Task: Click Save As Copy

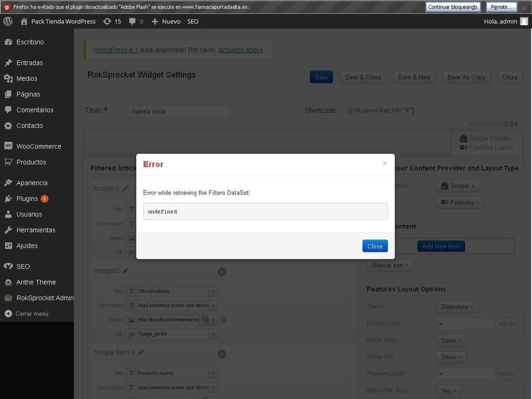Action: tap(466, 77)
